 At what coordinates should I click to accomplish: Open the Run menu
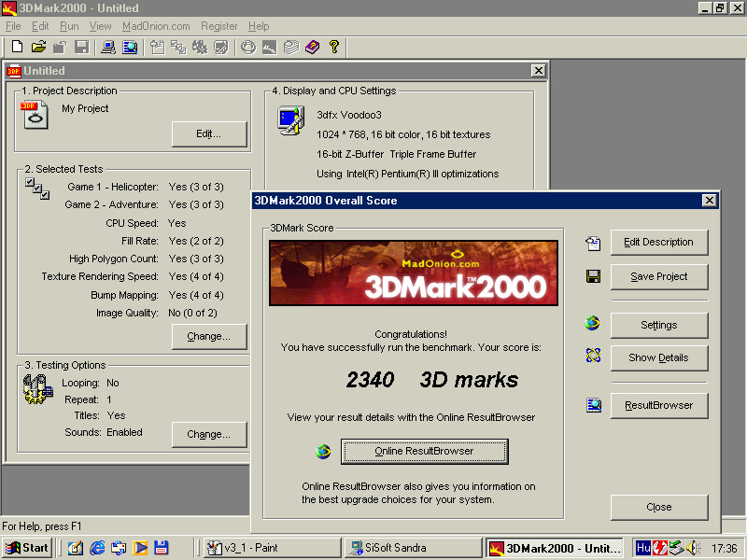(x=69, y=26)
